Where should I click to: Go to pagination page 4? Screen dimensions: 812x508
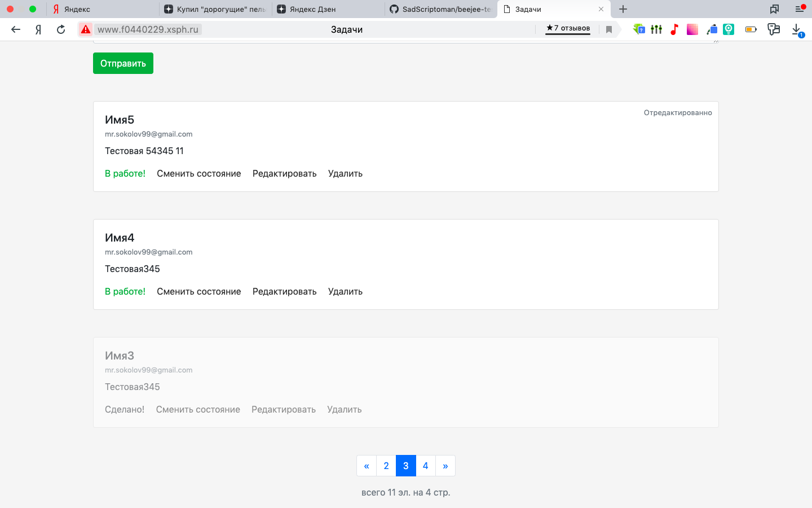tap(426, 466)
